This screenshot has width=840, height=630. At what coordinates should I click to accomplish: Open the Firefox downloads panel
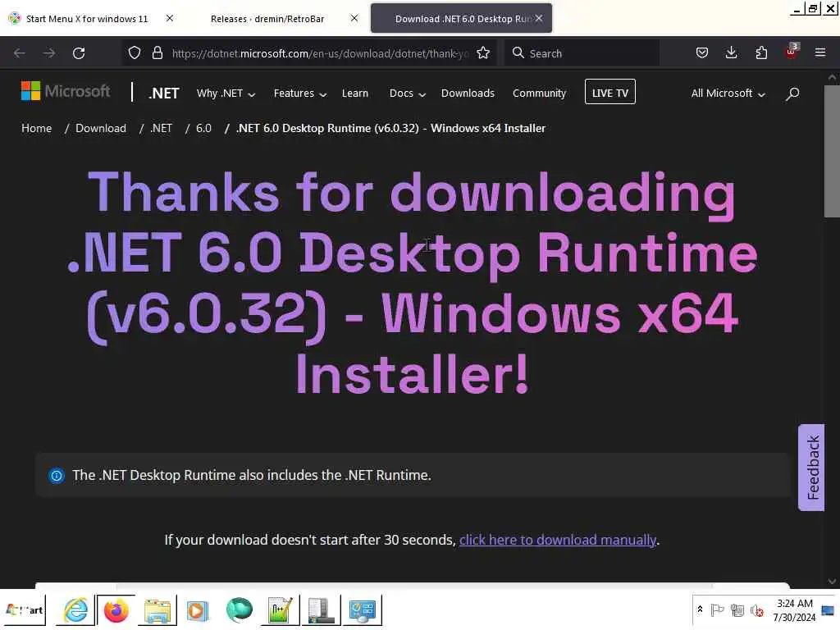[x=731, y=53]
